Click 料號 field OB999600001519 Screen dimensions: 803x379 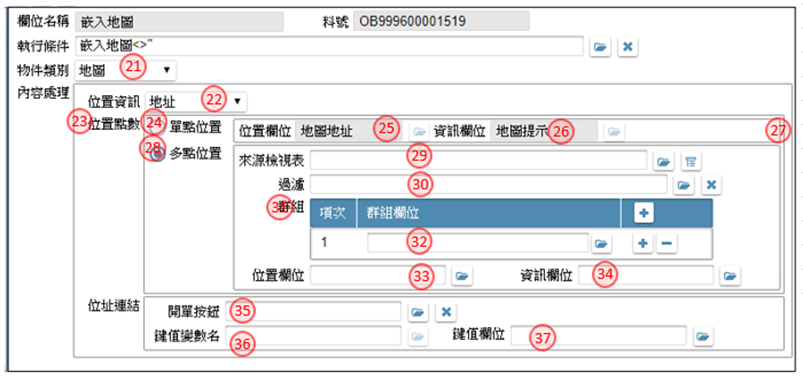click(x=441, y=22)
